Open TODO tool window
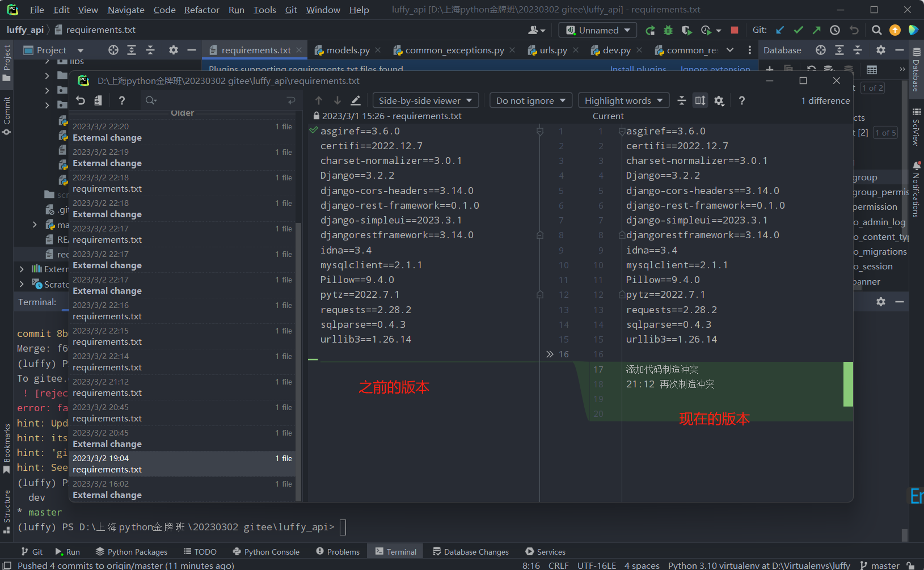 point(200,552)
